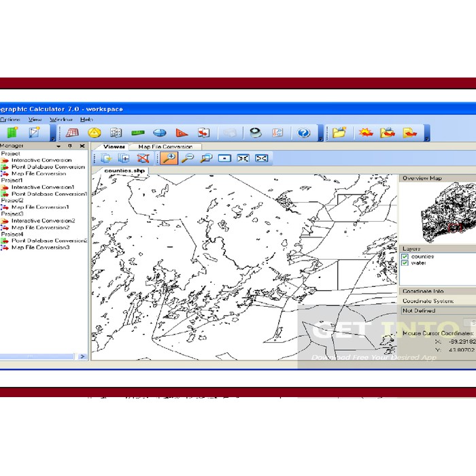Click the yellow circle triangle datum icon
The image size is (476, 476).
(x=95, y=133)
